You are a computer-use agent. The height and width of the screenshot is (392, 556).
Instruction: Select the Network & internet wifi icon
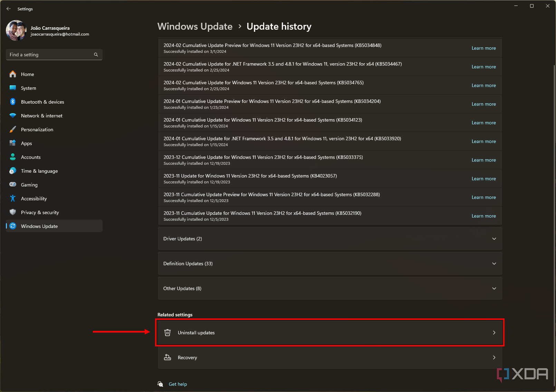(x=13, y=115)
